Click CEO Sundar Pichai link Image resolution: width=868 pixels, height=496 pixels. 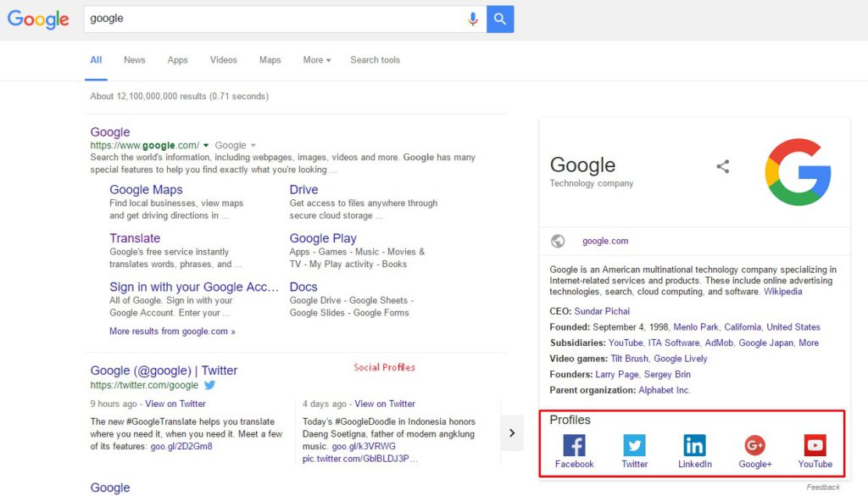coord(602,311)
